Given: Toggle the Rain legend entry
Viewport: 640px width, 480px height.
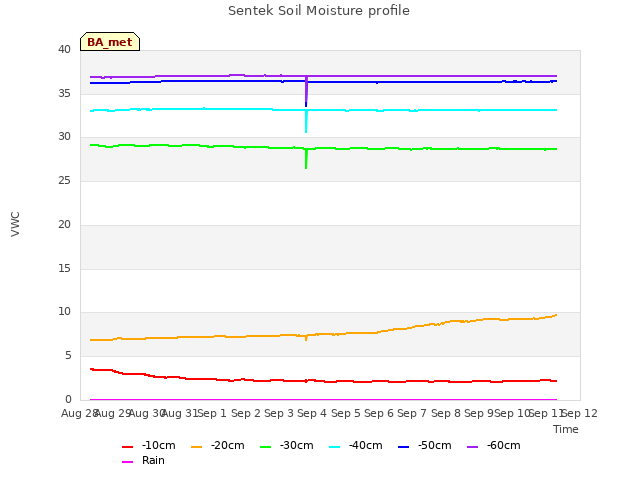Looking at the screenshot, I should tap(143, 460).
